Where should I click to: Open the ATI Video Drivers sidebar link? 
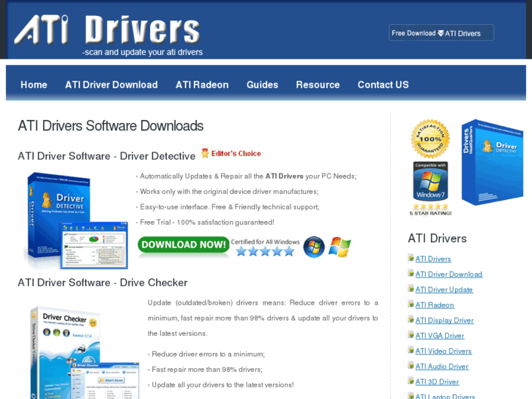(x=443, y=351)
